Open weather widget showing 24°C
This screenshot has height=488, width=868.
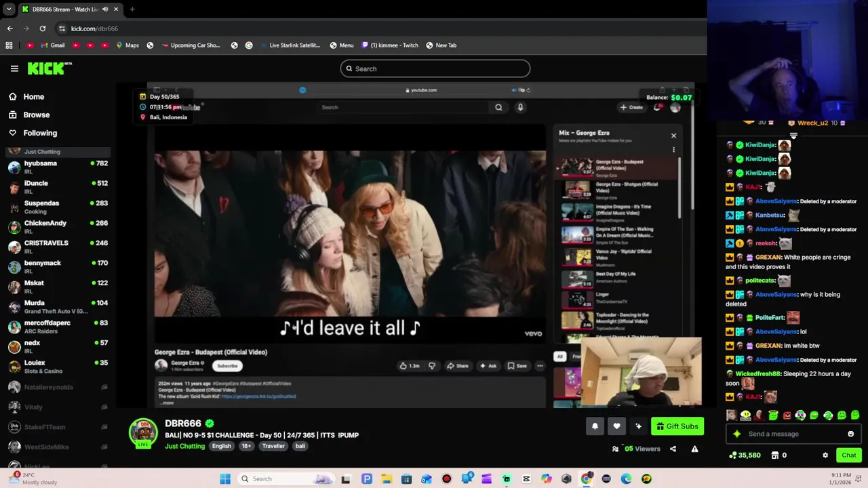pyautogui.click(x=34, y=479)
